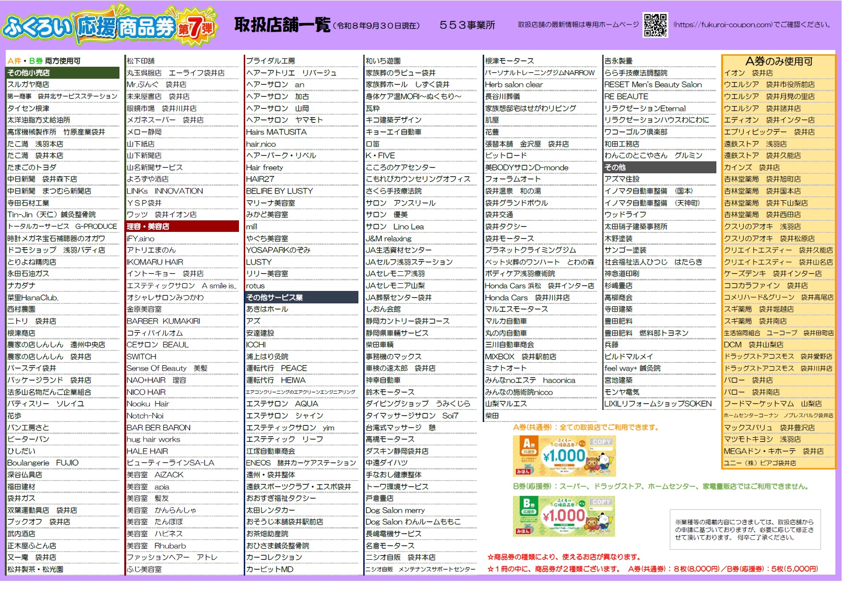Select store entry 袋井グランドボウル
868x614 pixels.
516,203
